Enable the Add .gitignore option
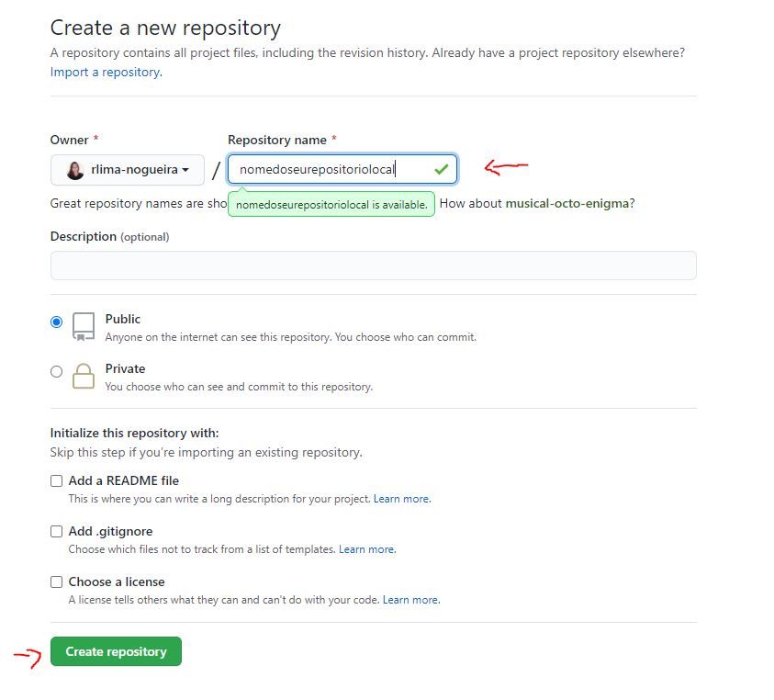Image resolution: width=774 pixels, height=700 pixels. (57, 531)
